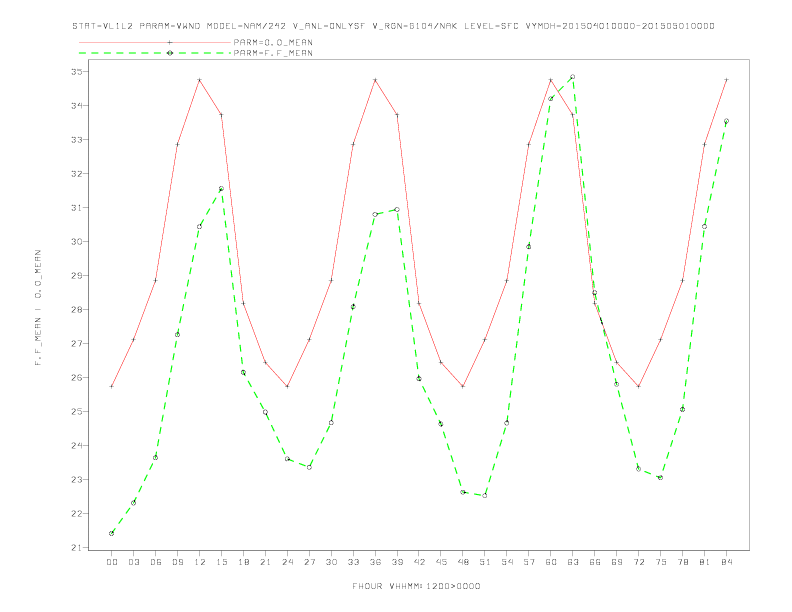The width and height of the screenshot is (792, 612).
Task: Click x-axis tick label 27
Action: [309, 562]
